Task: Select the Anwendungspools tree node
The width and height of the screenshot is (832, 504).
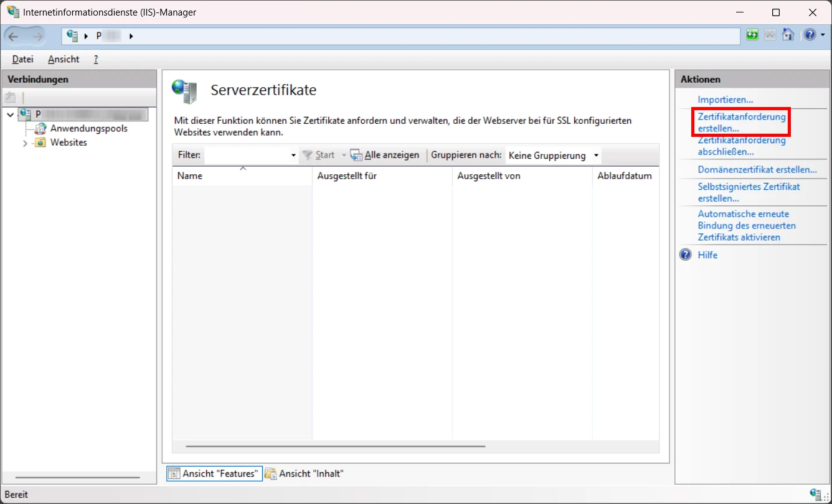Action: point(88,129)
